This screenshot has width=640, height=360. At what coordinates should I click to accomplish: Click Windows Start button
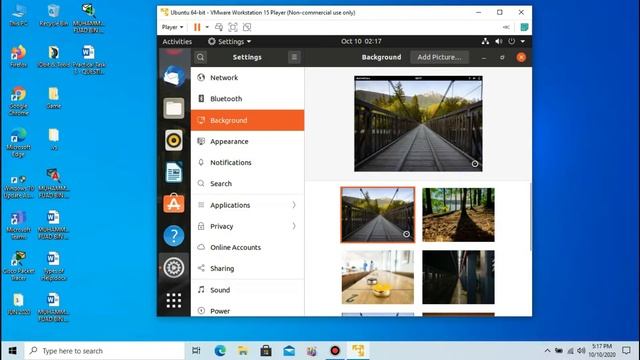[x=13, y=351]
